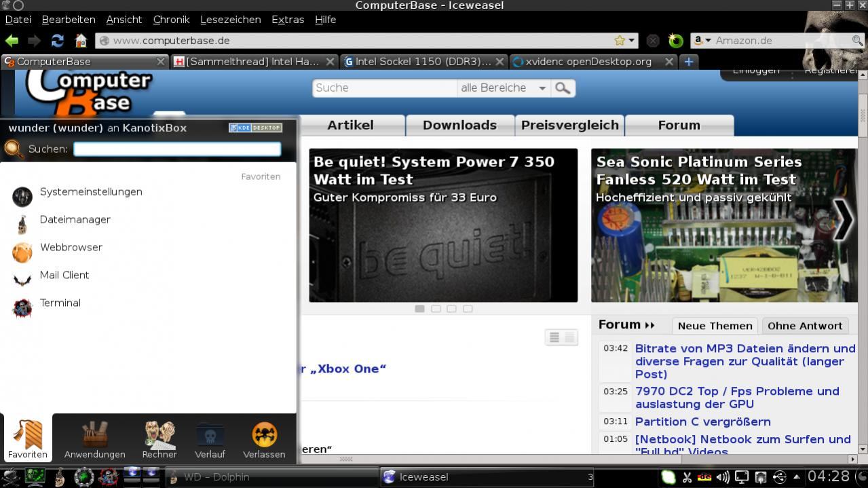Select the fourth slideshow indicator dot
The image size is (868, 488).
click(x=468, y=309)
